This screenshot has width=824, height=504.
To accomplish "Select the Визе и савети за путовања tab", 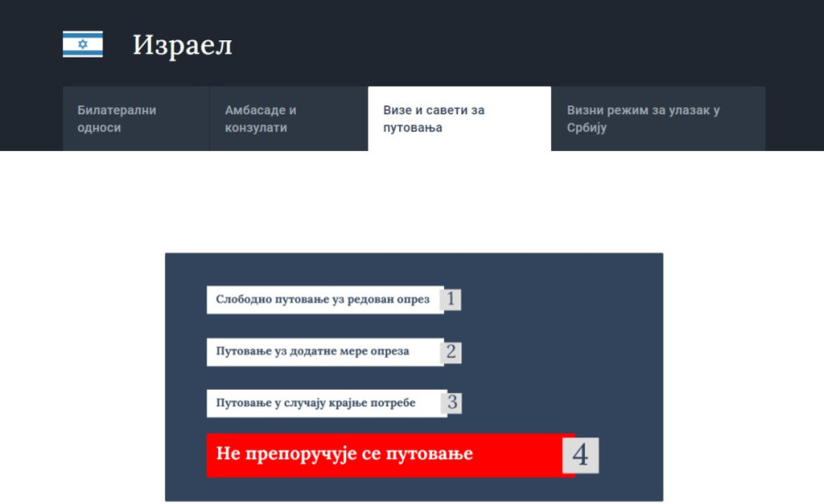I will point(459,119).
